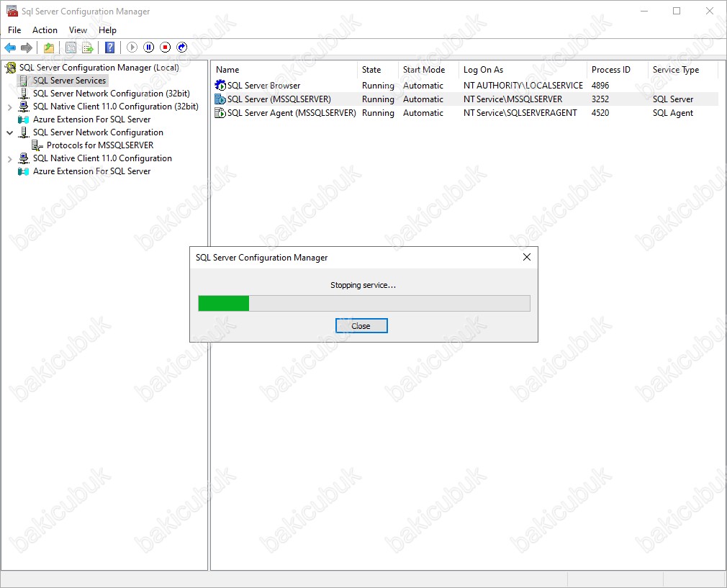Click NT AUTHORITY\LOCALSERVICE cell
Screen dimensions: 727x588
[x=523, y=86]
